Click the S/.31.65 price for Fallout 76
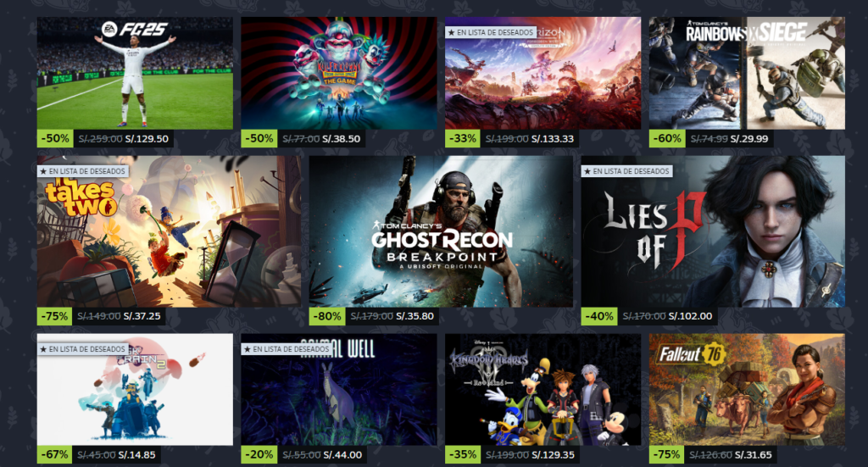The height and width of the screenshot is (467, 868). (751, 455)
